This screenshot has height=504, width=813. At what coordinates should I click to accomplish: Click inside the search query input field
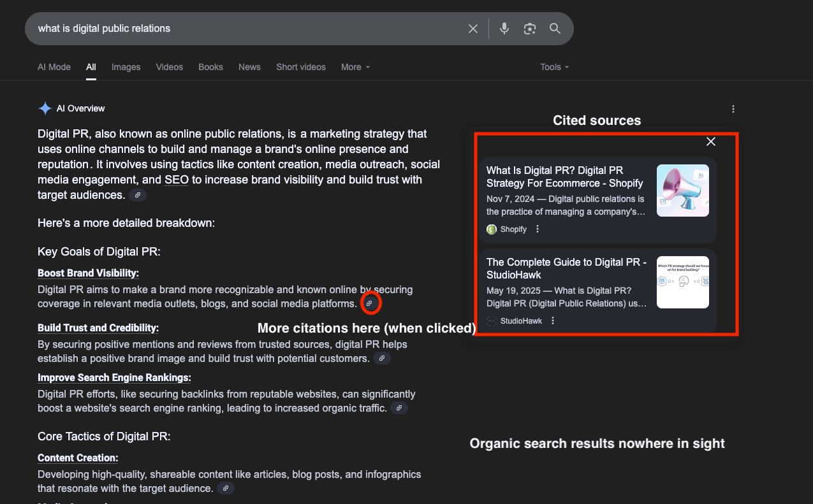point(242,29)
